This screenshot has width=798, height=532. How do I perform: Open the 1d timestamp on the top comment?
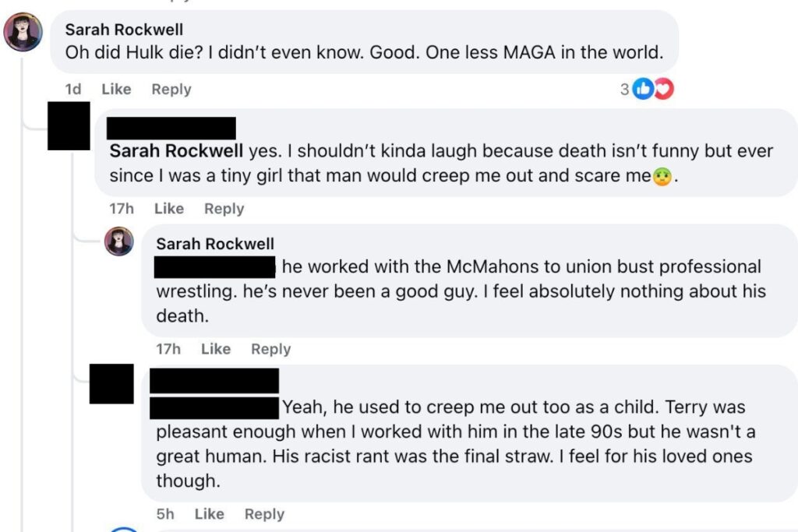tap(72, 90)
